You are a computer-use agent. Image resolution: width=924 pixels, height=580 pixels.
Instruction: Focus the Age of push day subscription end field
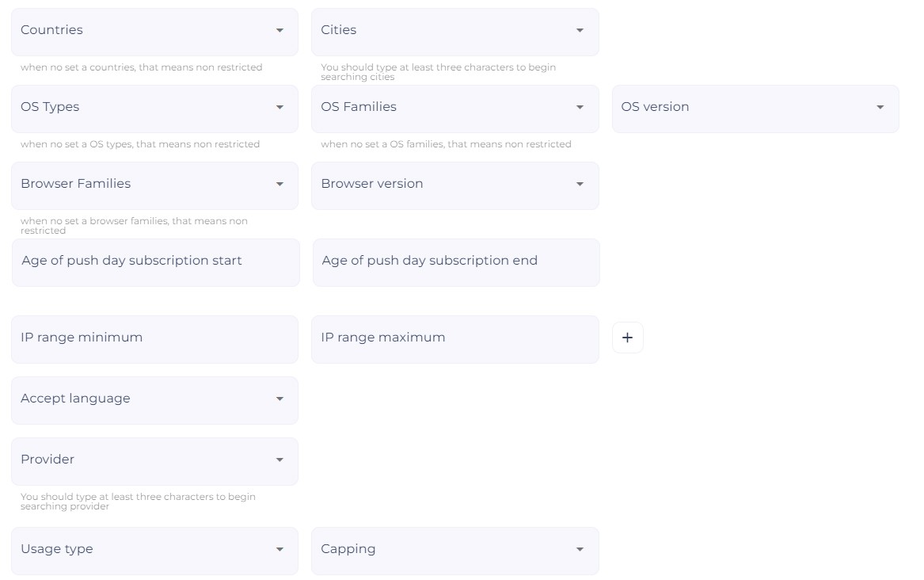click(456, 262)
